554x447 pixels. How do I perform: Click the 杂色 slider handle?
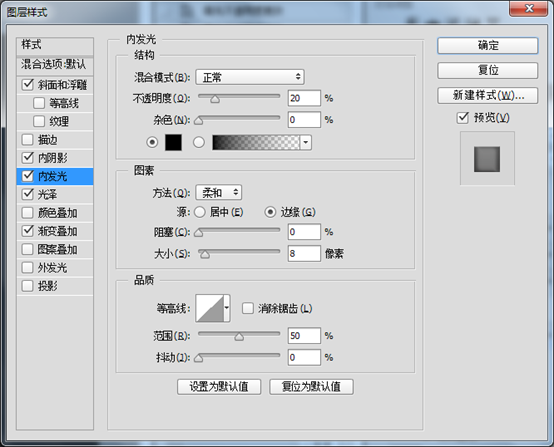tap(199, 121)
